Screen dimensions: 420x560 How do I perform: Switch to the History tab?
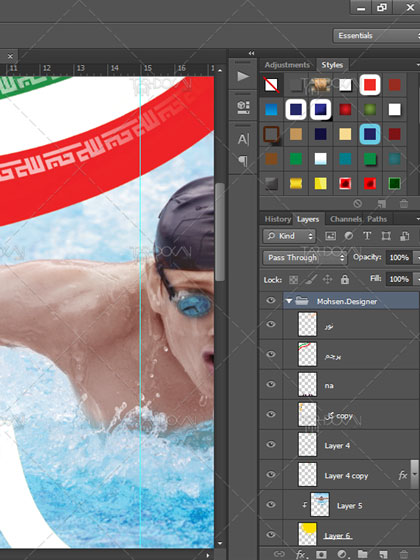tap(278, 219)
